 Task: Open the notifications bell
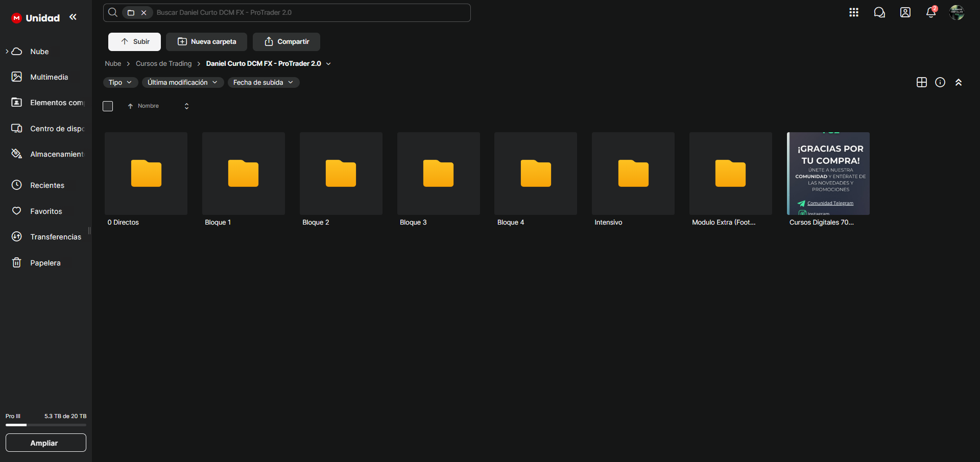point(930,12)
